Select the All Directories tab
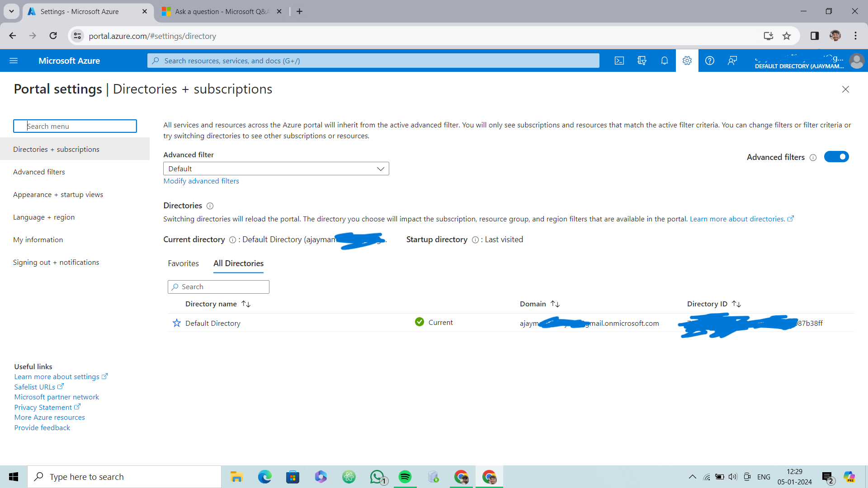The height and width of the screenshot is (488, 868). coord(238,263)
